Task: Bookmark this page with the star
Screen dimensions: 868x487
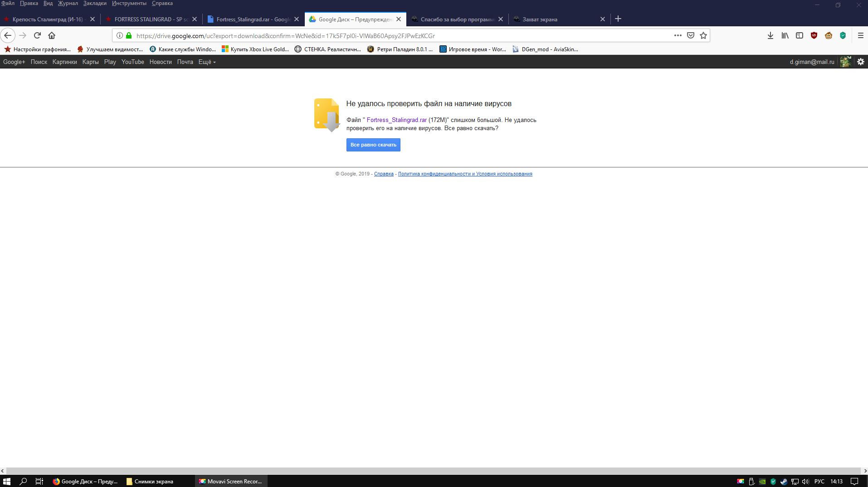Action: point(703,35)
